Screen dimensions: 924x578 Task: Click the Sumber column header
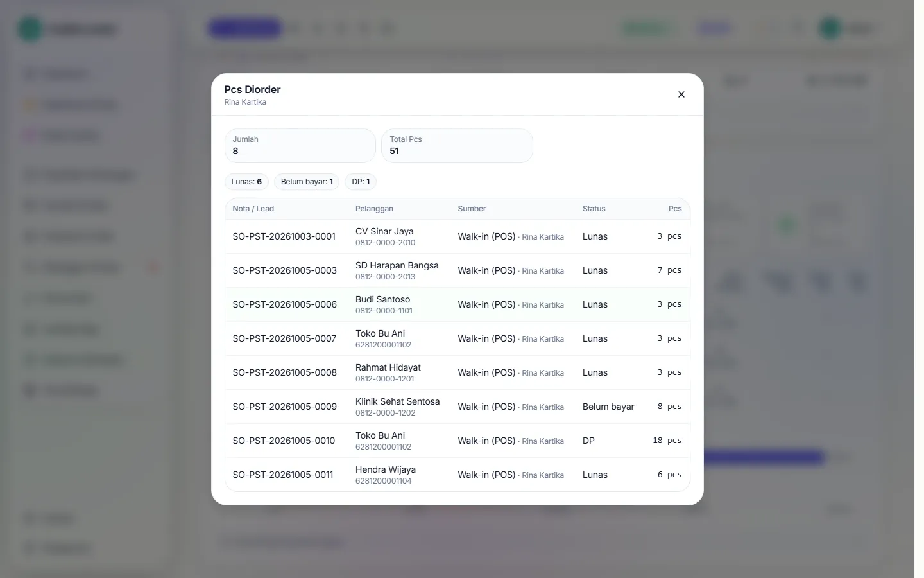click(472, 209)
